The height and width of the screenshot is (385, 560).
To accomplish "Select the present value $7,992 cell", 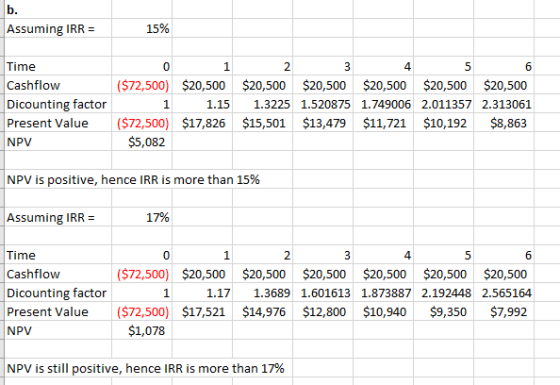I will [504, 312].
